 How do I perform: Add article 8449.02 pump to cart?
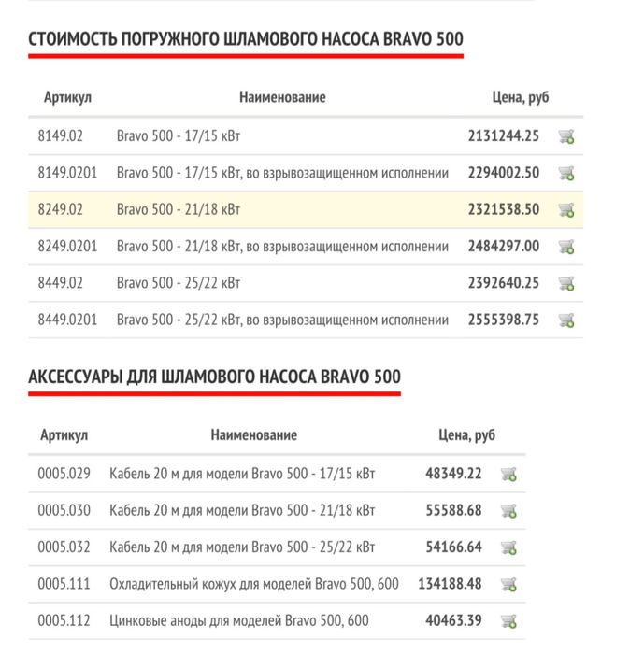[x=566, y=283]
